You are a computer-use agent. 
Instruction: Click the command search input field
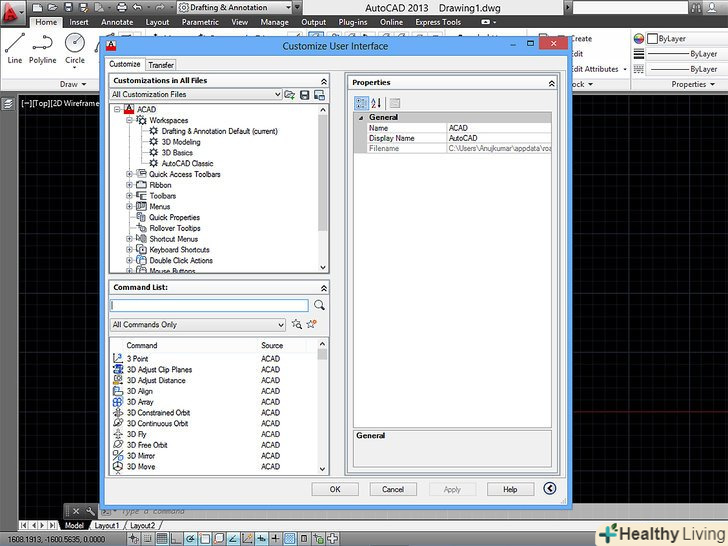(x=209, y=305)
